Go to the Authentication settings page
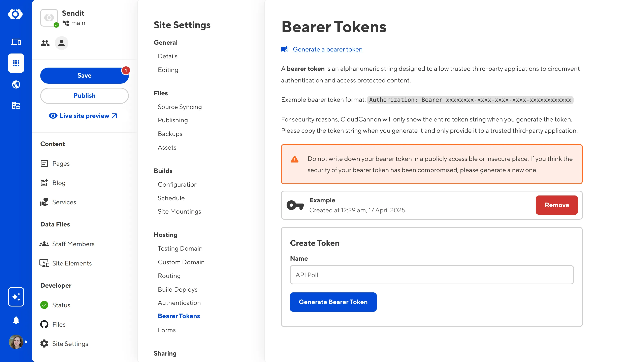 point(179,302)
